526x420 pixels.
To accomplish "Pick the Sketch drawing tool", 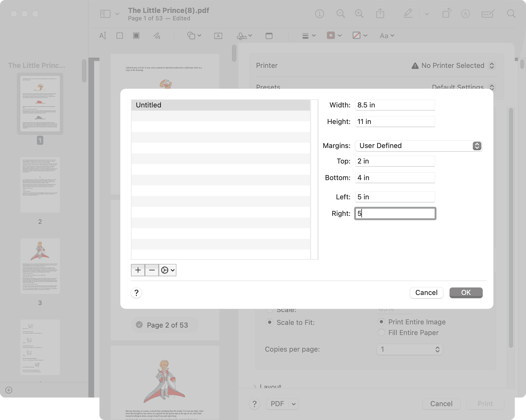I will (x=157, y=36).
